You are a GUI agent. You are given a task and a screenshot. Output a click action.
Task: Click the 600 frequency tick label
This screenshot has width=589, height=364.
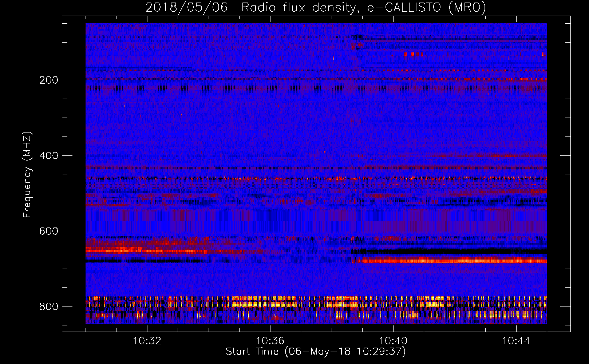tap(49, 231)
